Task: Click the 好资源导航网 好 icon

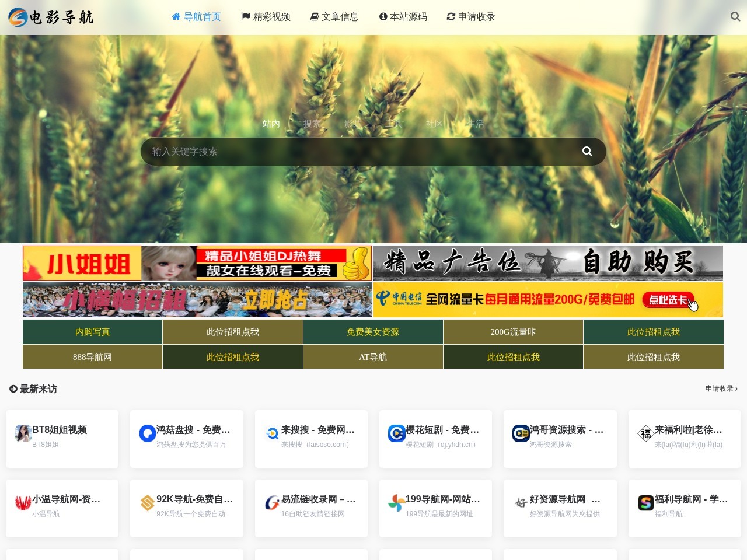Action: click(521, 503)
